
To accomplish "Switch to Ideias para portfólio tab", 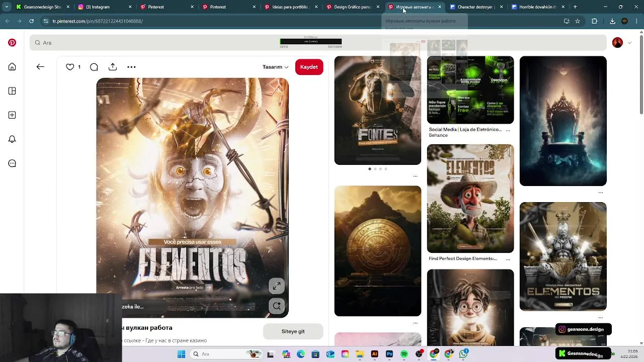I will click(290, 7).
